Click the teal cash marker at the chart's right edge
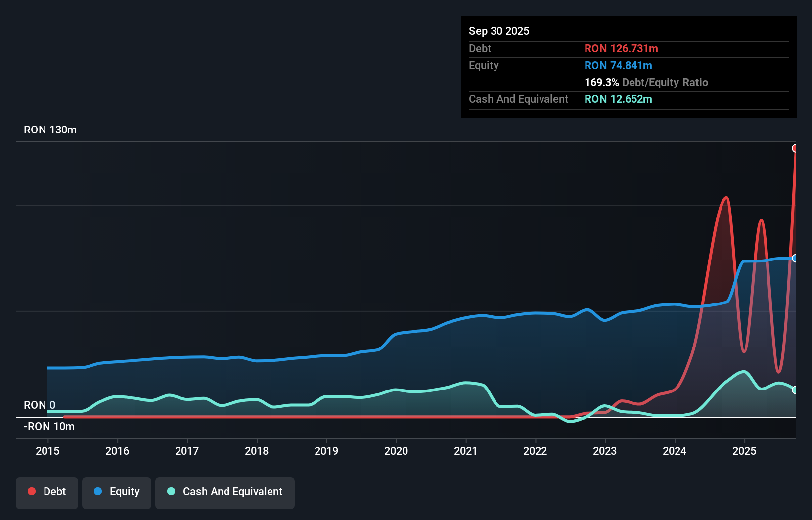This screenshot has height=520, width=812. 795,390
